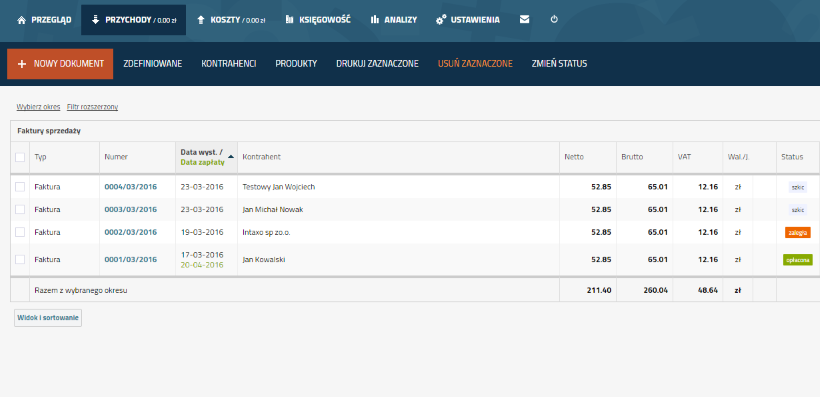Open invoice number 0004/03/2016
This screenshot has width=820, height=397.
click(x=130, y=187)
